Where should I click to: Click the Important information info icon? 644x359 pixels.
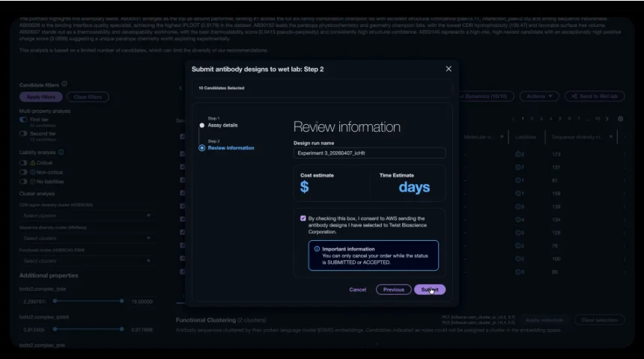click(x=317, y=249)
